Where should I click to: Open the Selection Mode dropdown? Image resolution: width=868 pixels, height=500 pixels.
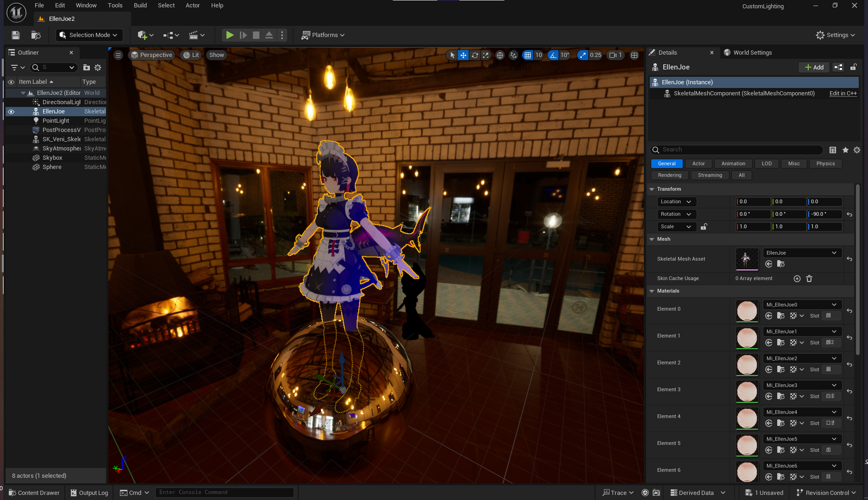click(x=89, y=35)
